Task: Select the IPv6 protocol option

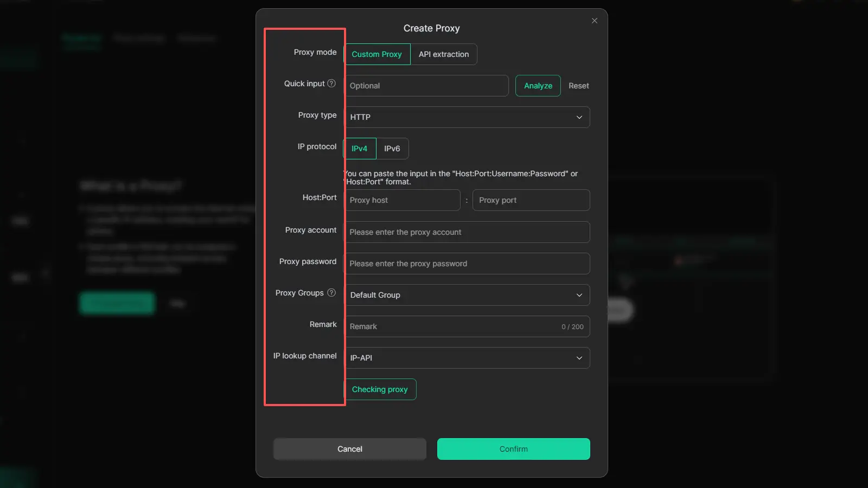Action: tap(392, 149)
